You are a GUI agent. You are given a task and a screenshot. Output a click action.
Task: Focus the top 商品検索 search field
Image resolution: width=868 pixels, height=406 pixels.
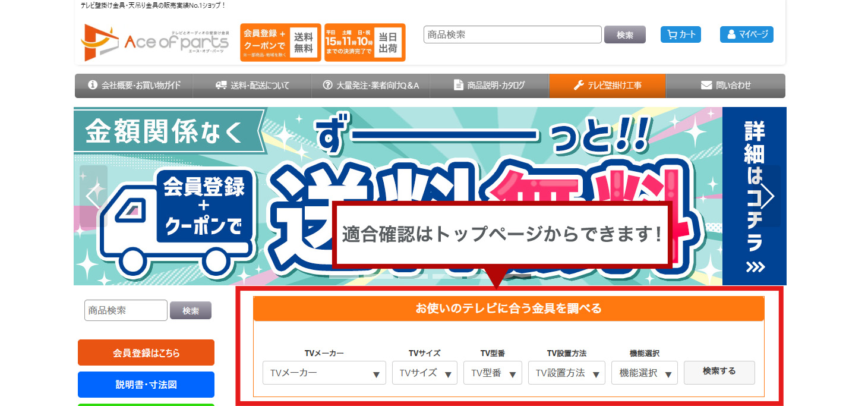(x=513, y=34)
